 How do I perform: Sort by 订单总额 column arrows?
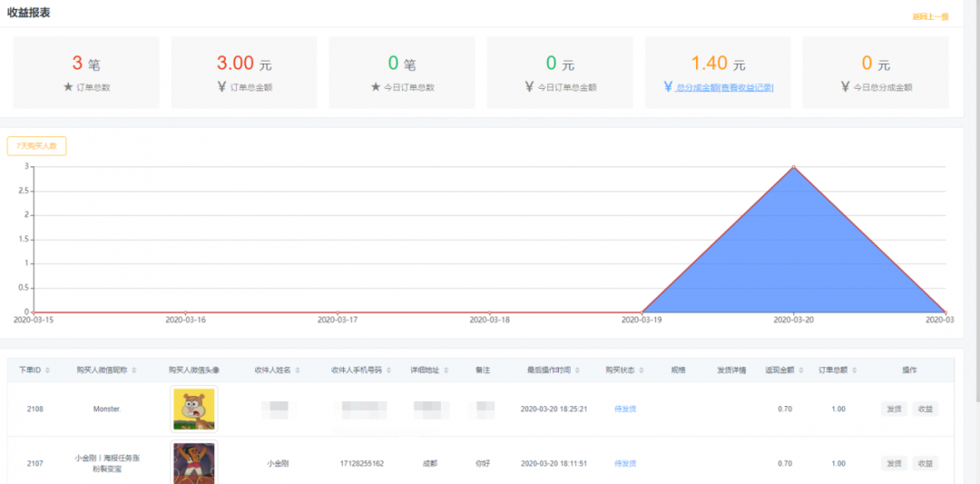tap(854, 370)
